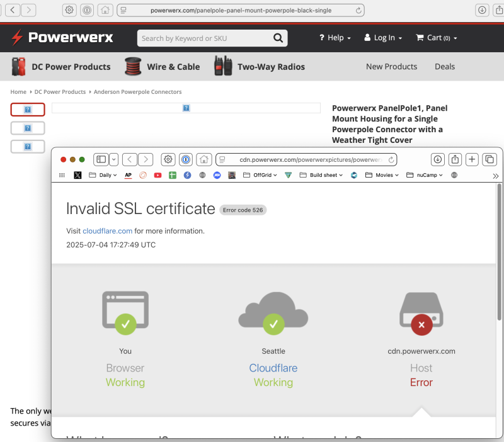Select the third broken product thumbnail

tap(28, 147)
